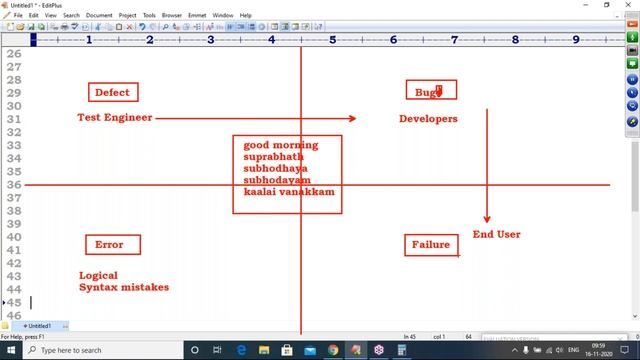The height and width of the screenshot is (360, 640).
Task: Open the View menu
Action: click(51, 15)
